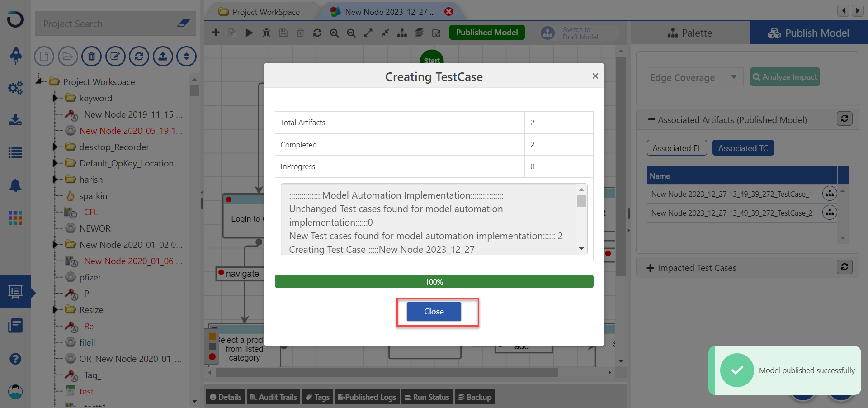Select the sparkin tree item
The width and height of the screenshot is (868, 408).
[93, 196]
